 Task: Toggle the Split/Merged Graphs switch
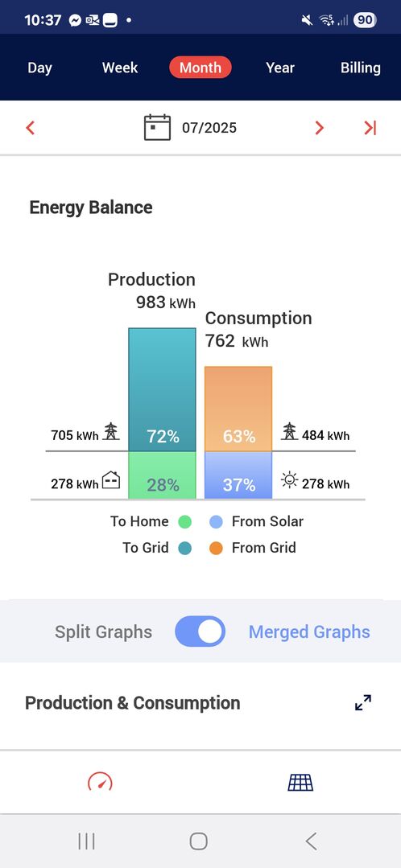pos(200,631)
